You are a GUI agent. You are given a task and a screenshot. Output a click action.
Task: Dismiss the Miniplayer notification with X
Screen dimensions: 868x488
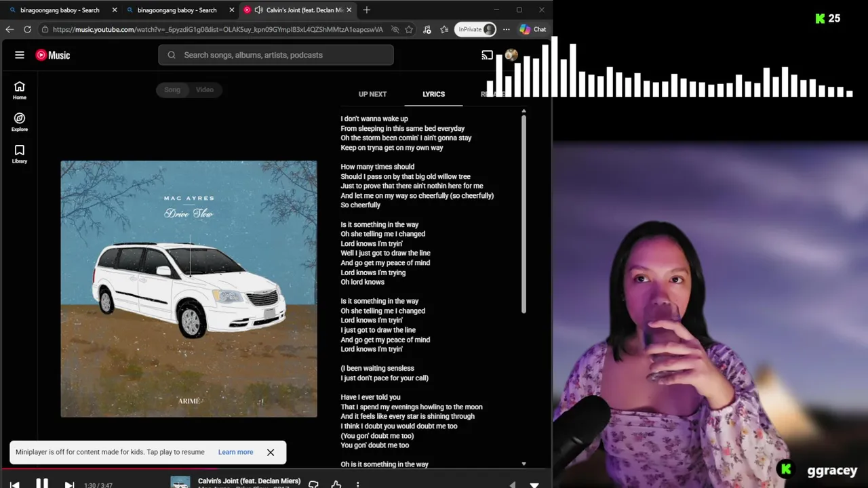[271, 452]
